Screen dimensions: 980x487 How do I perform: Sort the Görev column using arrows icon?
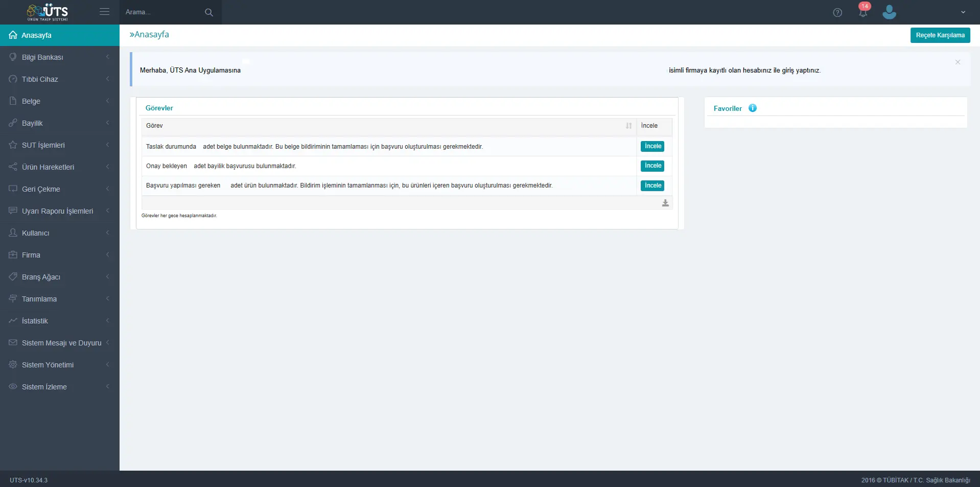[628, 126]
